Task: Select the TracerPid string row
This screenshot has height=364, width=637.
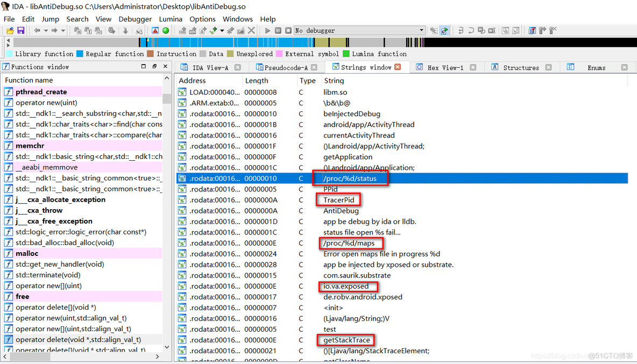Action: tap(402, 199)
